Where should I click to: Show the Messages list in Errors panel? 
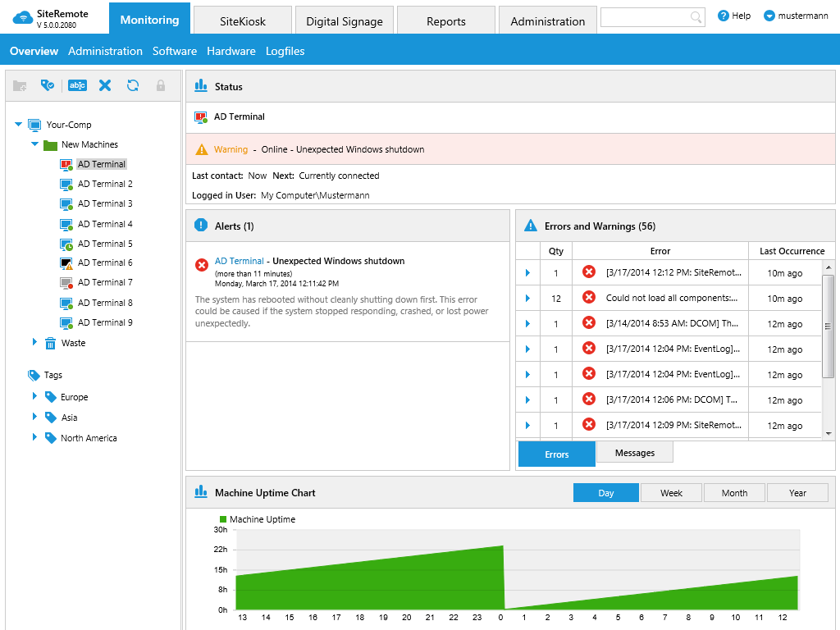click(x=634, y=453)
